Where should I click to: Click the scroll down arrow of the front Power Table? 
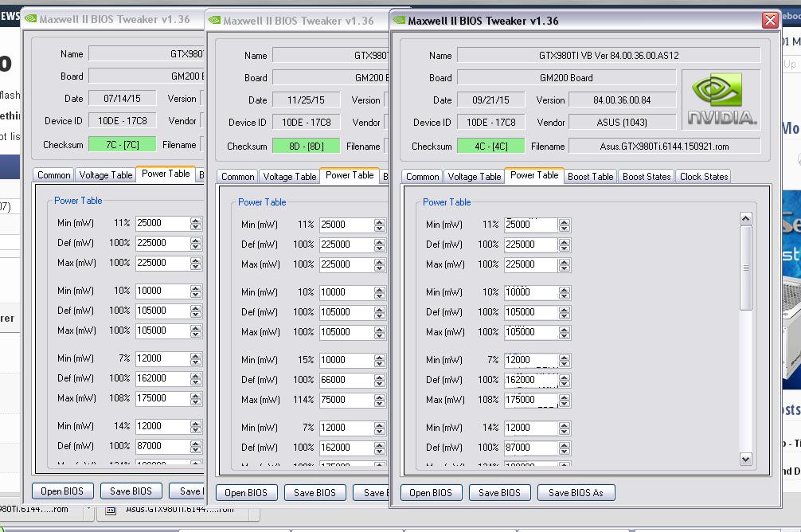point(746,459)
